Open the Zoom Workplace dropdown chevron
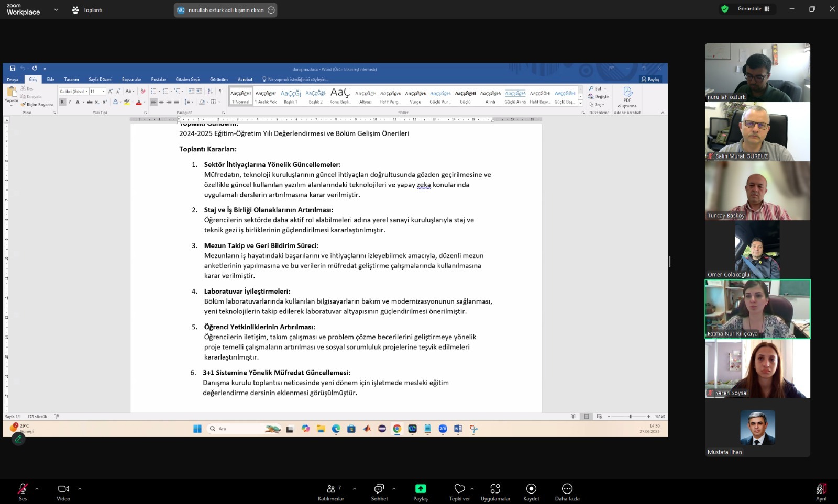Viewport: 838px width, 504px height. pos(56,10)
